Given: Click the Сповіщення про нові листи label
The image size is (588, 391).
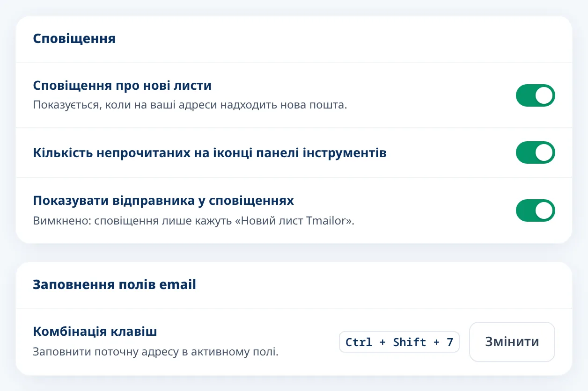Looking at the screenshot, I should tap(122, 86).
